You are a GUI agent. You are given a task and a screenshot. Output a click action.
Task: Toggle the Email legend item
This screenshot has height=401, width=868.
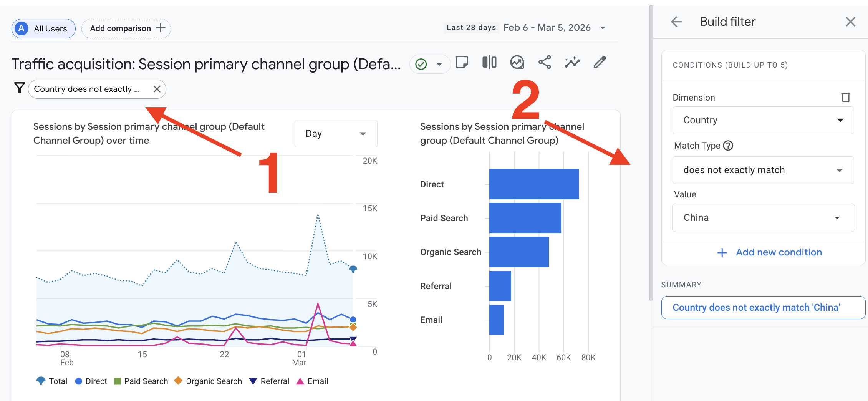312,381
